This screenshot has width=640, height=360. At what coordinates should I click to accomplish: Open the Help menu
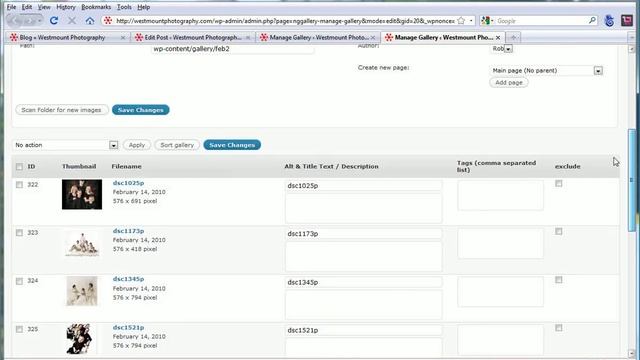click(x=143, y=7)
